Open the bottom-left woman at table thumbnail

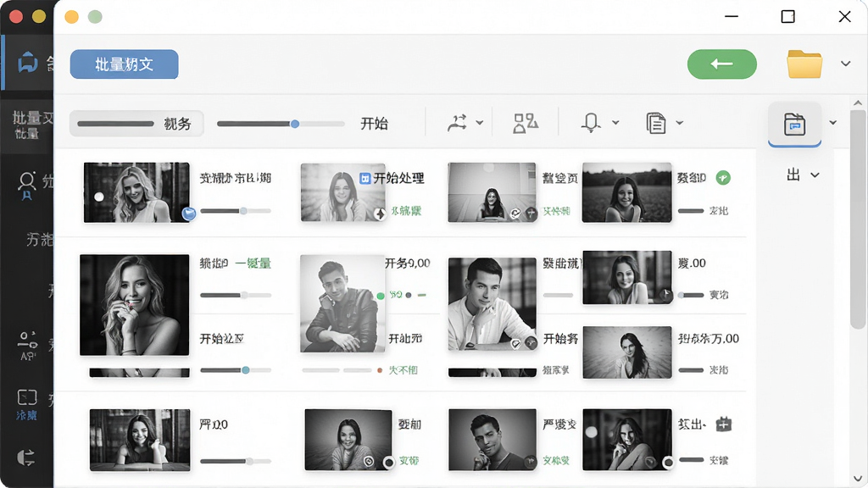point(140,440)
